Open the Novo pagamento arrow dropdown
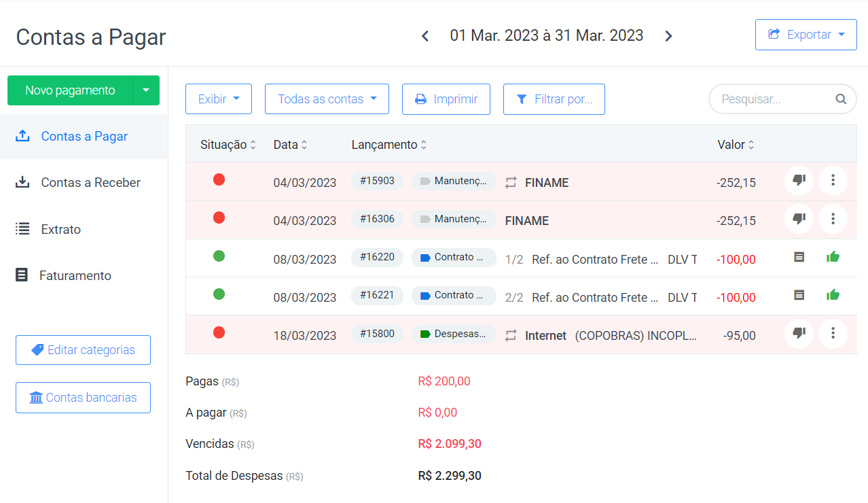 click(145, 90)
